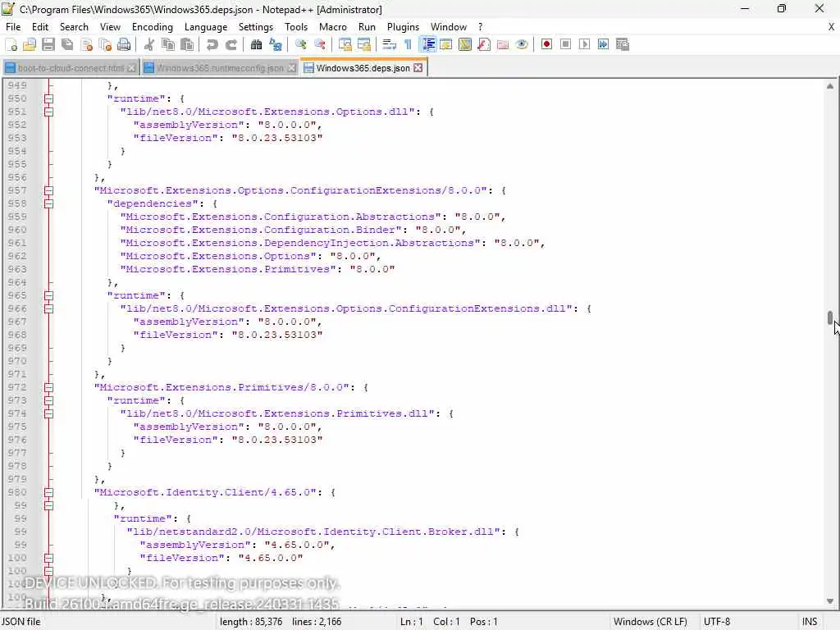Save the current file via floppy icon
840x630 pixels.
(48, 44)
